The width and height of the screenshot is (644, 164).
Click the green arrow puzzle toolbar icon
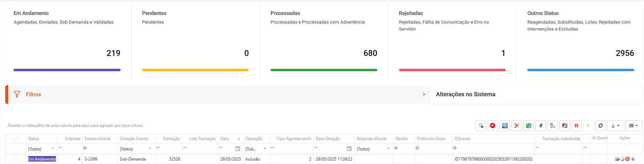point(529,125)
